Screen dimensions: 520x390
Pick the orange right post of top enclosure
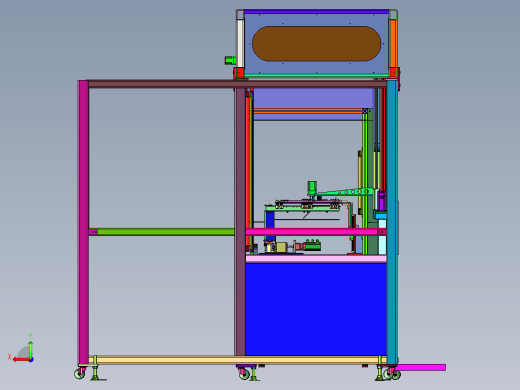click(x=393, y=43)
